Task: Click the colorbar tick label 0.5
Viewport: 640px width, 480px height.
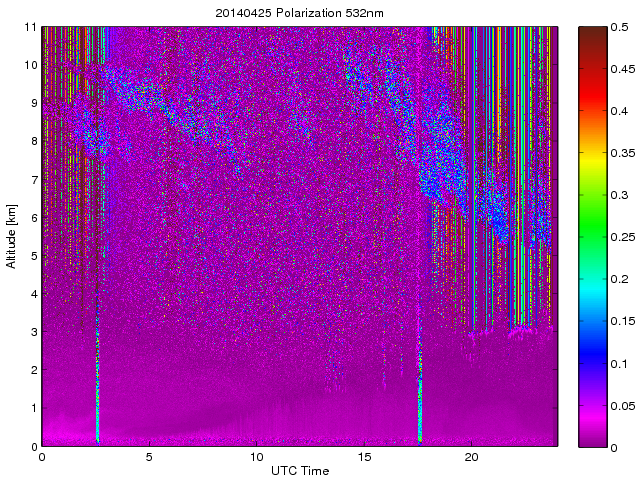Action: click(616, 27)
